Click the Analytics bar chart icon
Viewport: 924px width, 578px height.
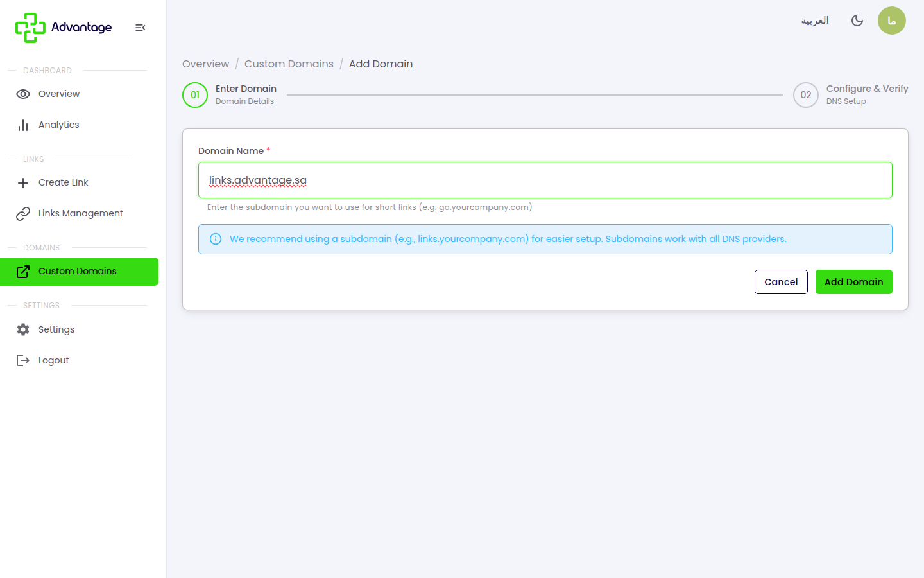[x=23, y=125]
